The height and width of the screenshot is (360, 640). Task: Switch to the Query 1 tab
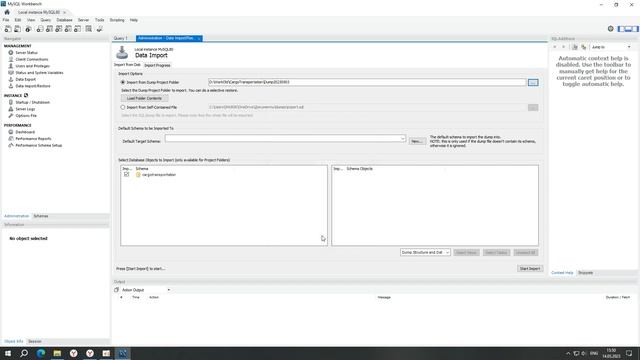121,38
